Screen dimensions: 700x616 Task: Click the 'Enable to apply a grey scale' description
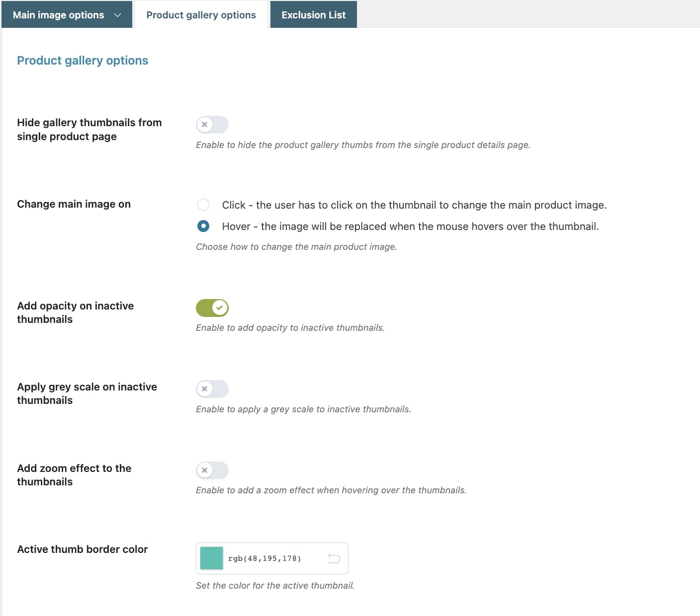(x=303, y=409)
